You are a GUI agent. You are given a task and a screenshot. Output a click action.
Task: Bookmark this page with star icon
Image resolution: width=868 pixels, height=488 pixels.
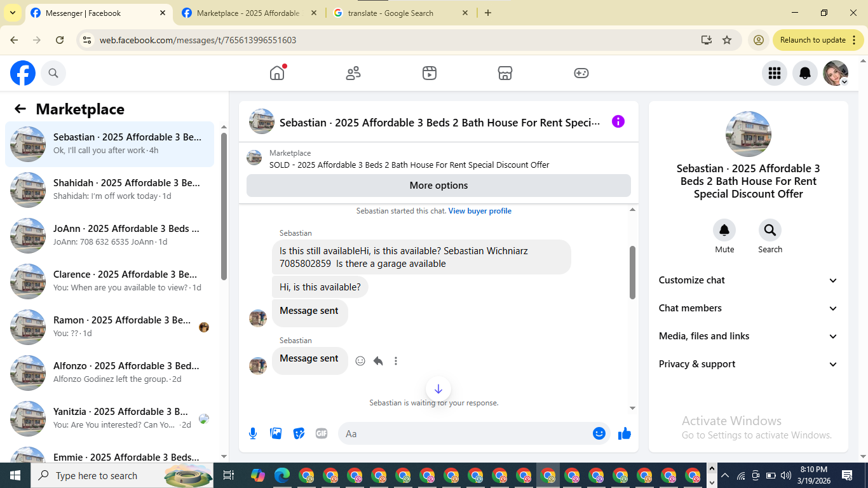pos(727,40)
